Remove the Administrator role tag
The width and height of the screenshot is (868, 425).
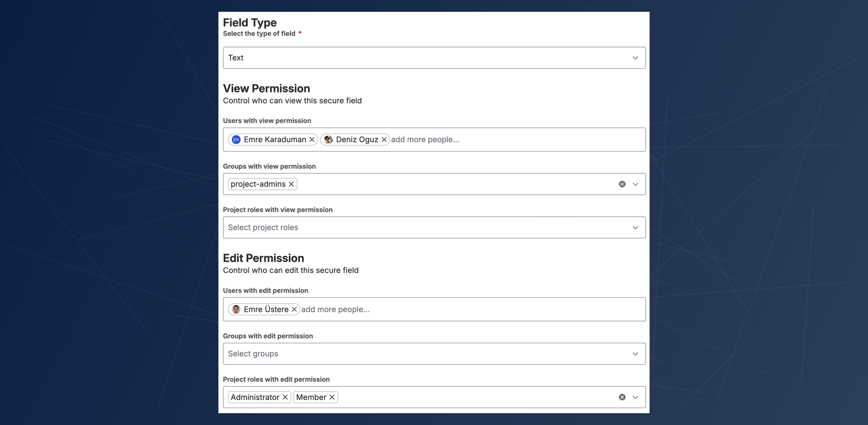[285, 398]
